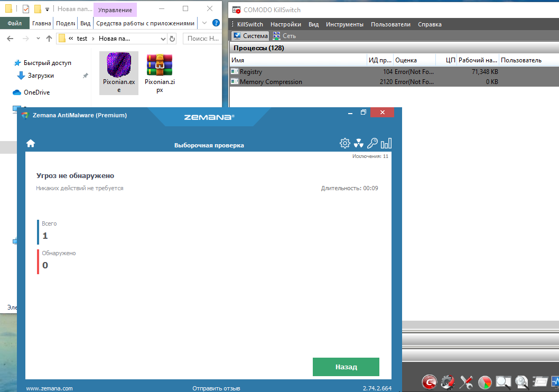
Task: Click the gear with red arrow icon in KillSwitch
Action: [x=448, y=382]
